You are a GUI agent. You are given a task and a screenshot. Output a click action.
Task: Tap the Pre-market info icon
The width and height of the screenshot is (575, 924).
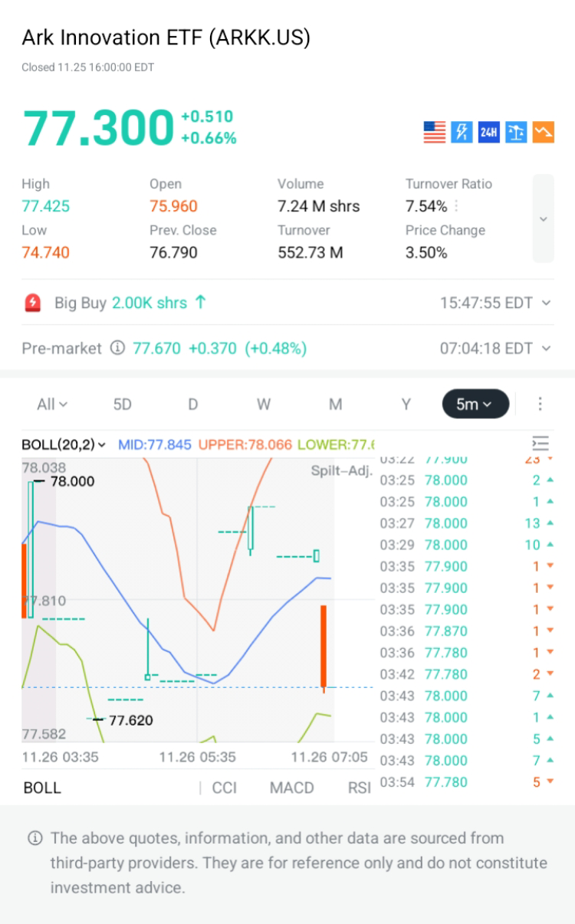pyautogui.click(x=117, y=349)
